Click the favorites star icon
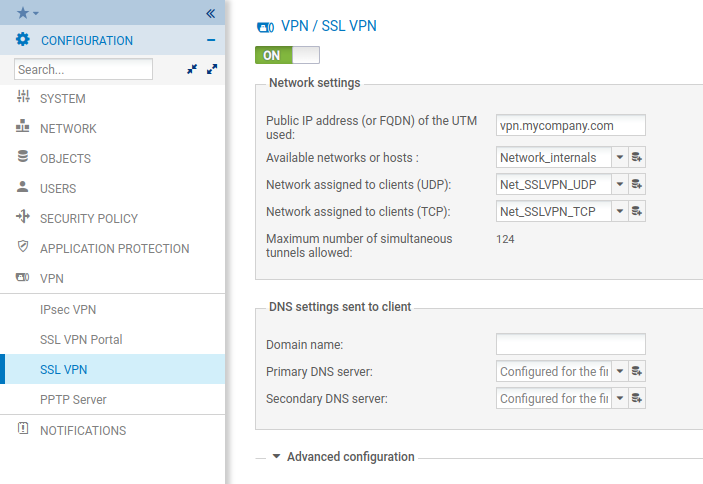The image size is (703, 484). click(23, 13)
